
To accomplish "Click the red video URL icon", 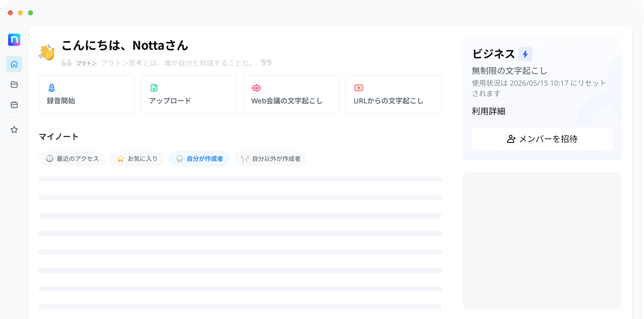I will click(x=359, y=88).
